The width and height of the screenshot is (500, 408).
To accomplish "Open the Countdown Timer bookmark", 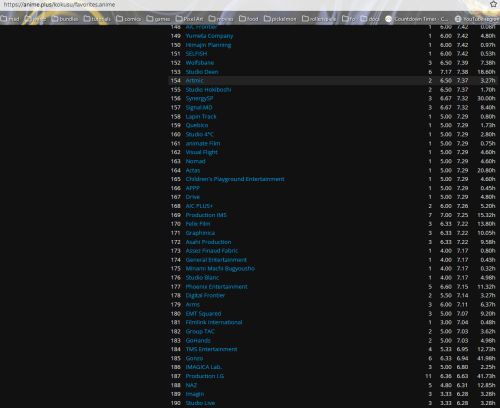I will pyautogui.click(x=417, y=19).
